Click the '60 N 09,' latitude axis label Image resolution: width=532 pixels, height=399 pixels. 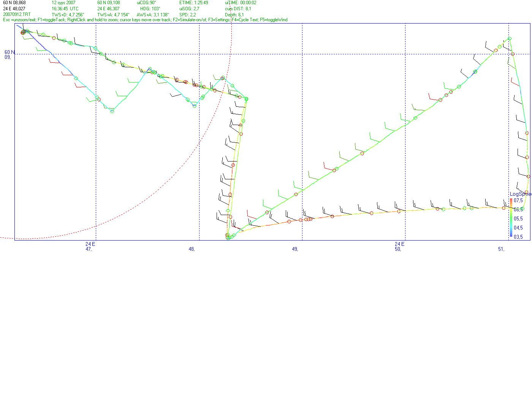(x=9, y=55)
